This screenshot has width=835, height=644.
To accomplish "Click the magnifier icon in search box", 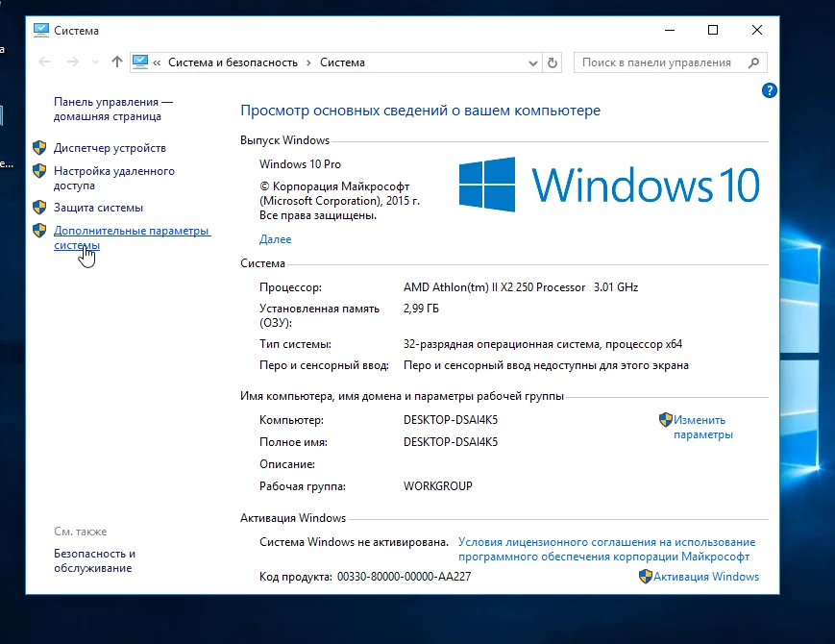I will 753,62.
